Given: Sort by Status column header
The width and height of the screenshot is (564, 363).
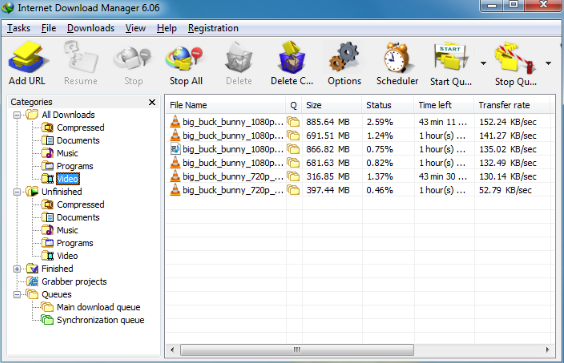Looking at the screenshot, I should coord(388,105).
